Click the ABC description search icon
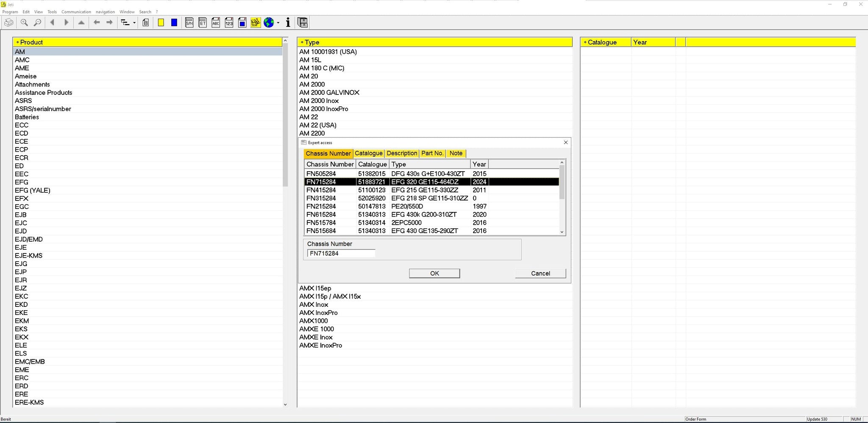 point(216,23)
